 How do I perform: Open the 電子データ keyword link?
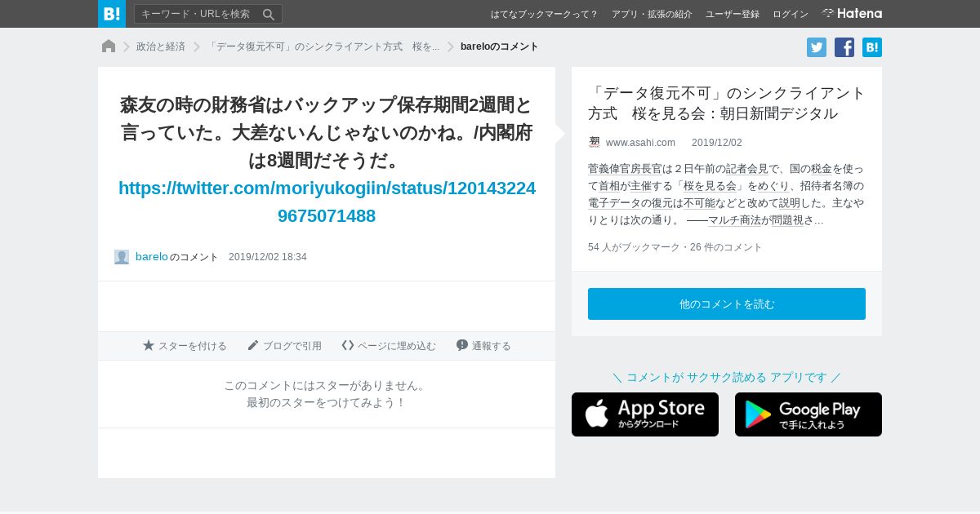(614, 203)
